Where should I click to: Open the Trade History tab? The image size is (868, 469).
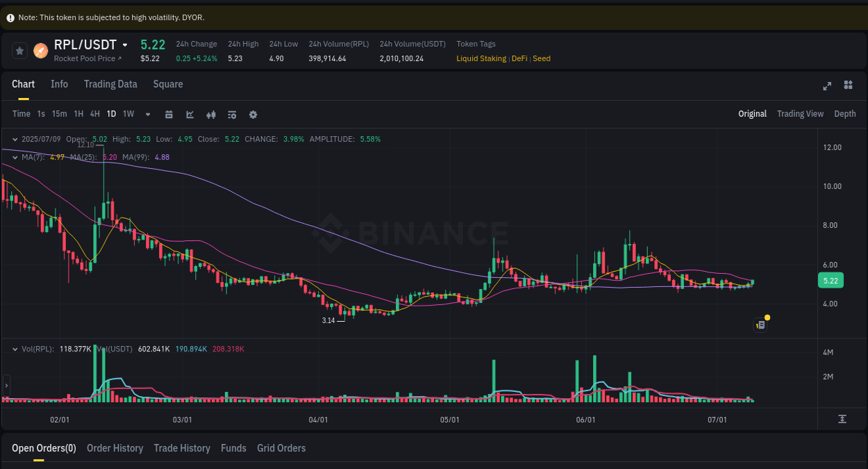[x=182, y=448]
